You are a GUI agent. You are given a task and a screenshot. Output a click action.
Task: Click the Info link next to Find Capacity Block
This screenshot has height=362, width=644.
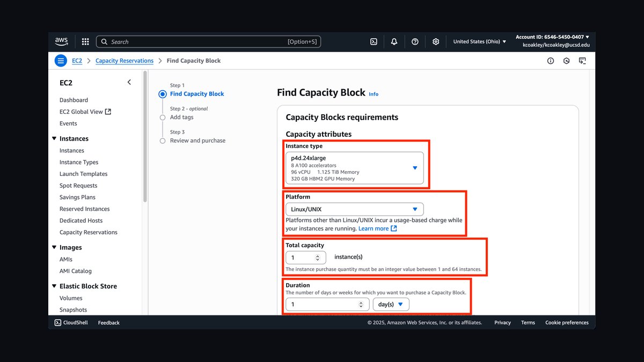coord(374,94)
